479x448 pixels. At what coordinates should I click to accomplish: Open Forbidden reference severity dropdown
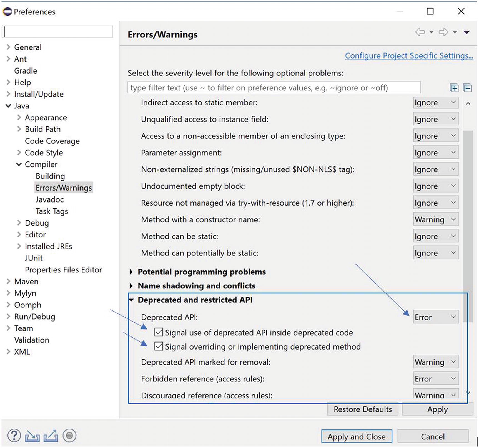436,379
